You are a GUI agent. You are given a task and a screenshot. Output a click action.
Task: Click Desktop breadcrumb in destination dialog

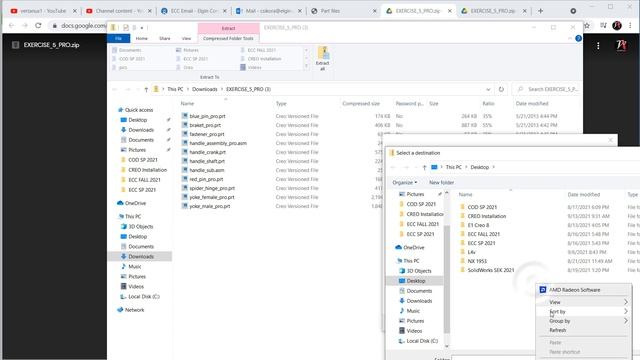coord(479,167)
